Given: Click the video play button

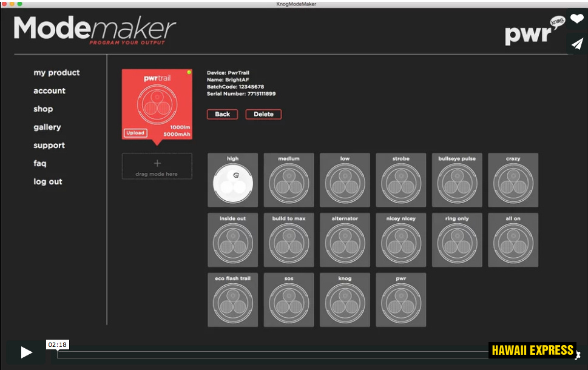Looking at the screenshot, I should [x=26, y=352].
